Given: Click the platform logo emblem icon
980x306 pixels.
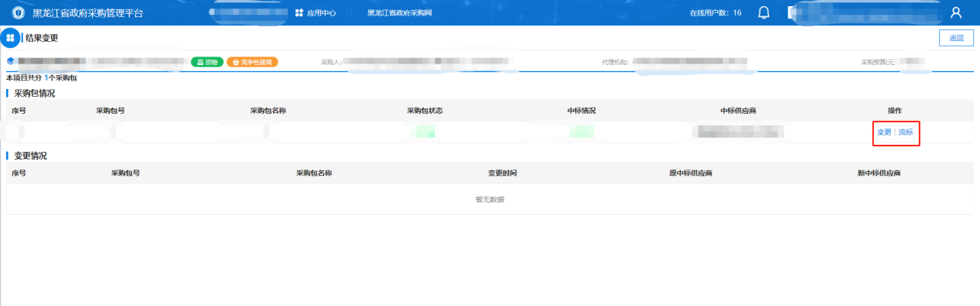Looking at the screenshot, I should (x=18, y=13).
